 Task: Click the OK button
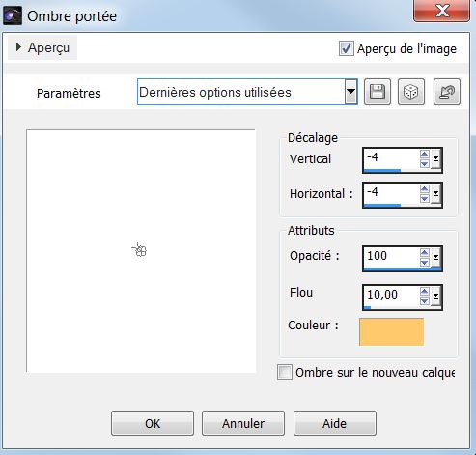coord(153,423)
